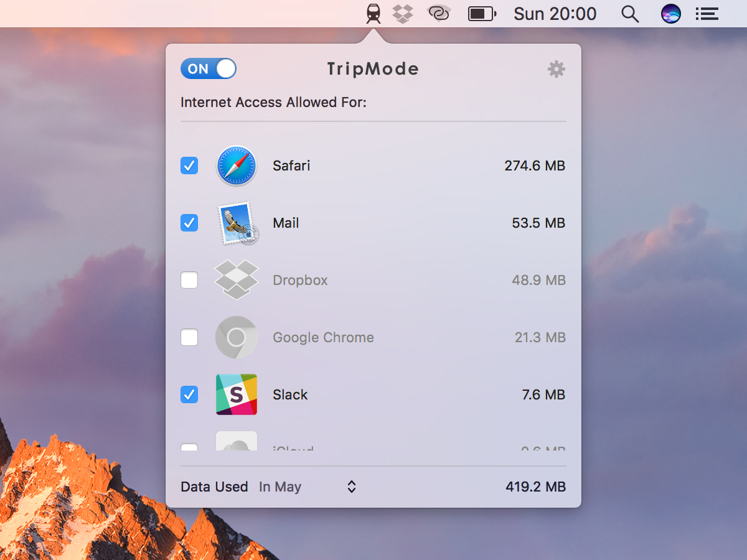Open the Creative Cloud menu bar icon

(439, 14)
